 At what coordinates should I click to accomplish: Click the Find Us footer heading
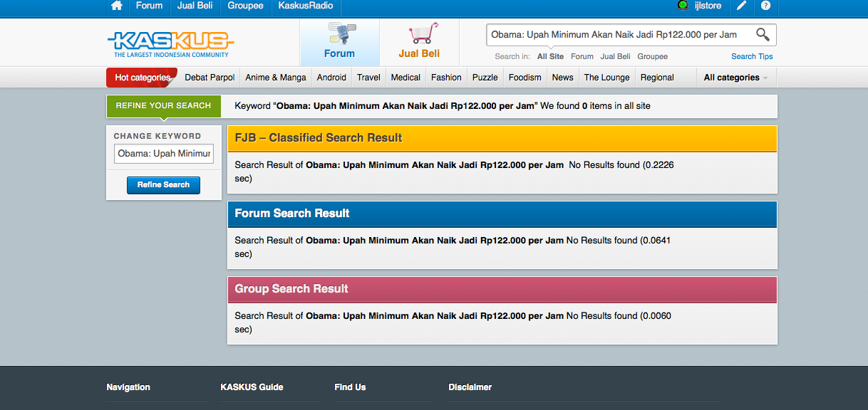350,387
